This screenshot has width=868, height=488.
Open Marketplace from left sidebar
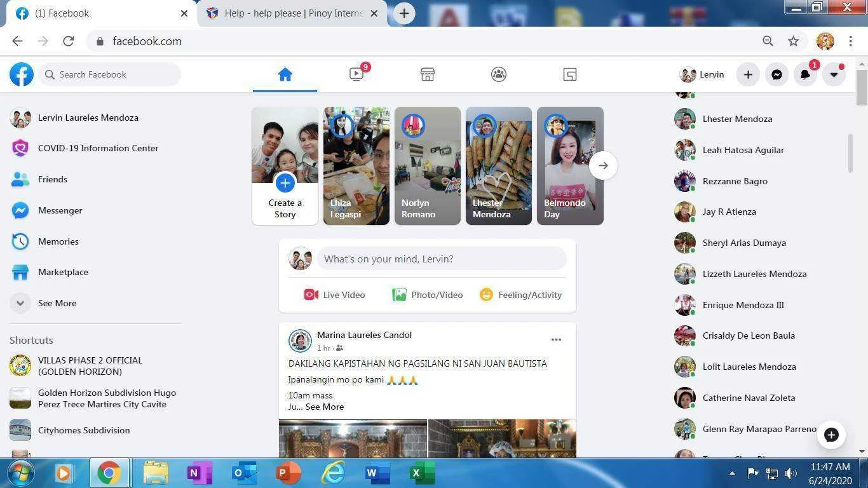pyautogui.click(x=95, y=272)
